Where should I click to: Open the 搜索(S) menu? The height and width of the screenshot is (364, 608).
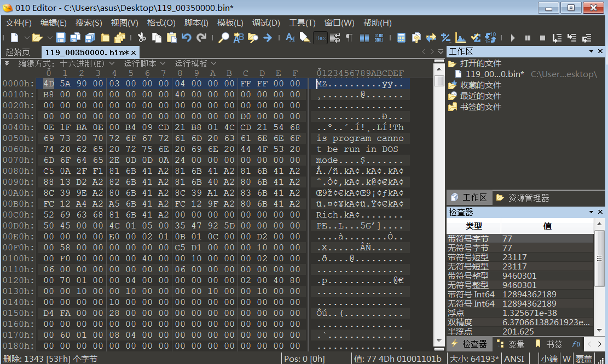click(89, 23)
